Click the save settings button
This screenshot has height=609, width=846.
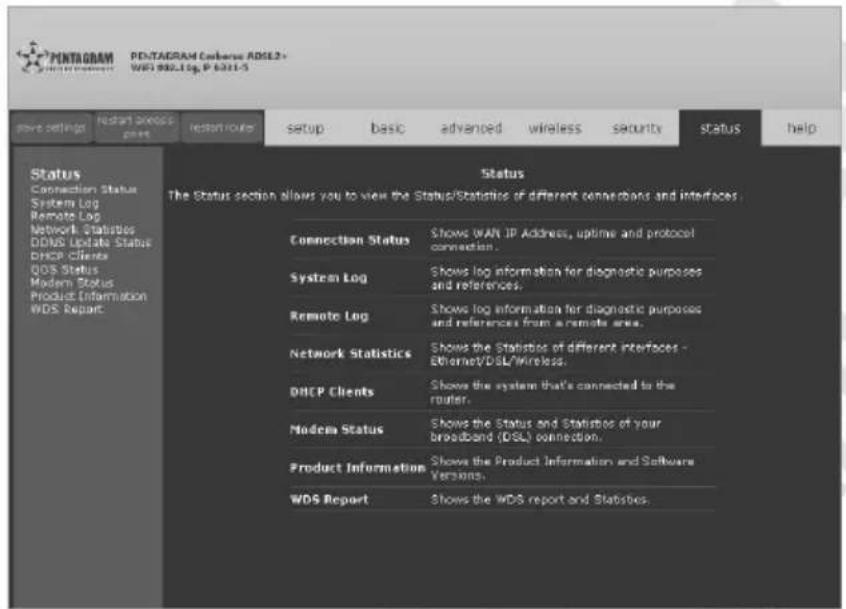(x=51, y=128)
